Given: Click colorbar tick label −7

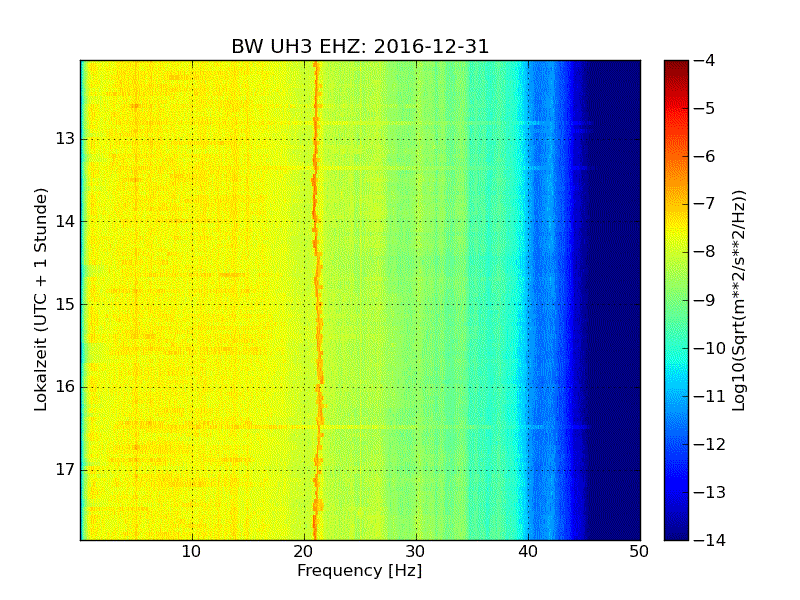Looking at the screenshot, I should click(x=705, y=204).
